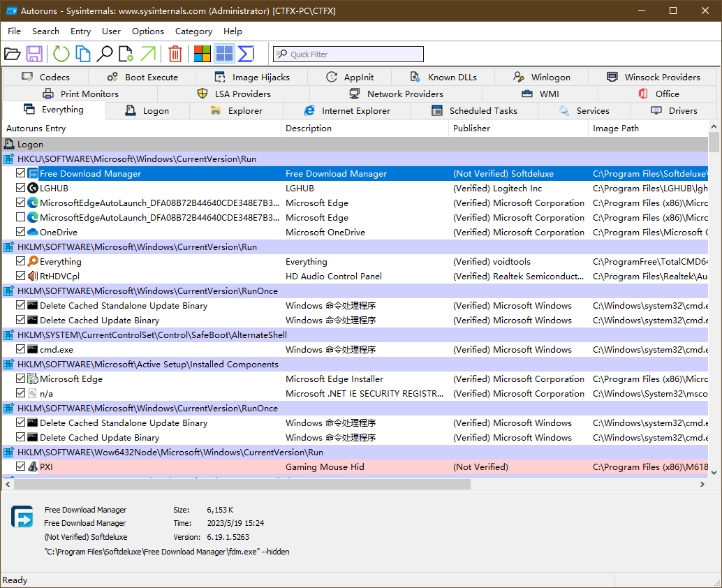Click the PXI entry icon
The image size is (722, 588).
click(x=33, y=466)
